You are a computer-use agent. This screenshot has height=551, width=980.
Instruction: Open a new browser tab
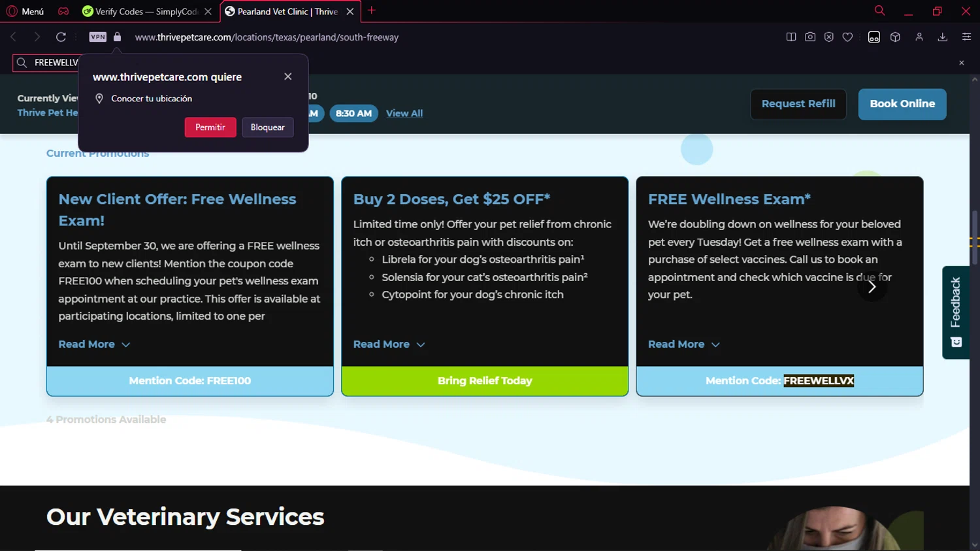[372, 10]
